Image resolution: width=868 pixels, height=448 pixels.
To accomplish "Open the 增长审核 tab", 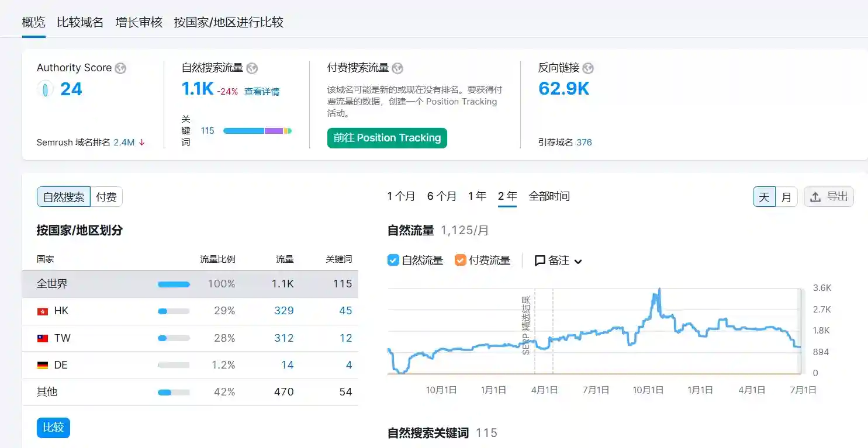I will [x=139, y=23].
